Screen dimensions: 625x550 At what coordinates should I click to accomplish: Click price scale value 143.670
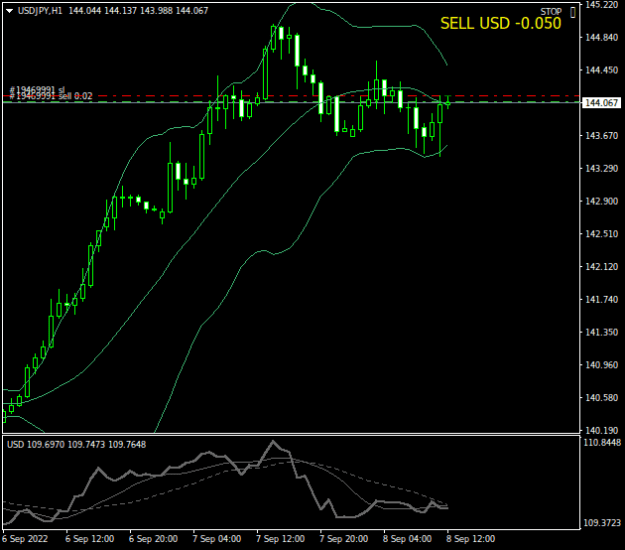[x=601, y=136]
